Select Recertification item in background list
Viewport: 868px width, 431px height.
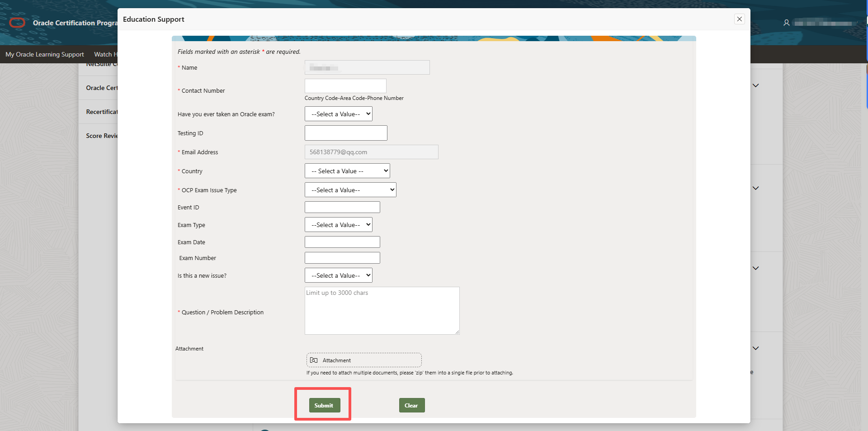coord(102,112)
